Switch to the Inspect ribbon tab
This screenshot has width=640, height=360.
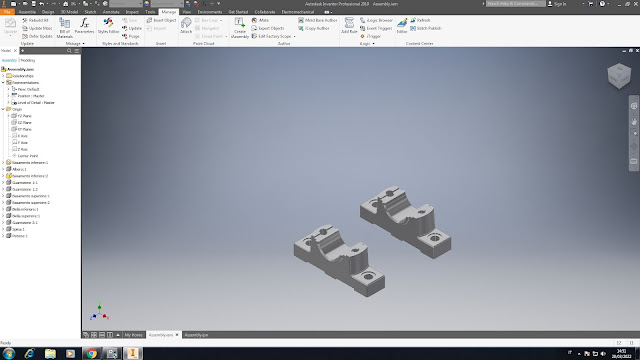pos(132,12)
